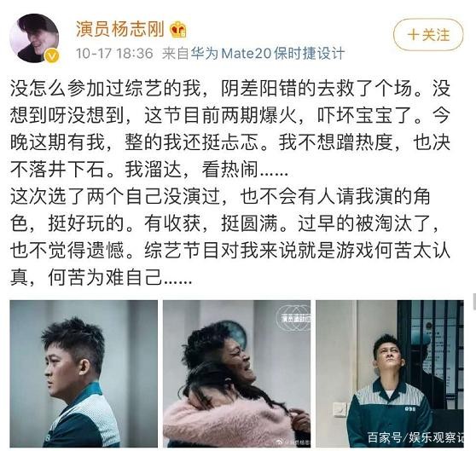Click the gold crown membership badge
The width and height of the screenshot is (476, 451).
pos(178,30)
